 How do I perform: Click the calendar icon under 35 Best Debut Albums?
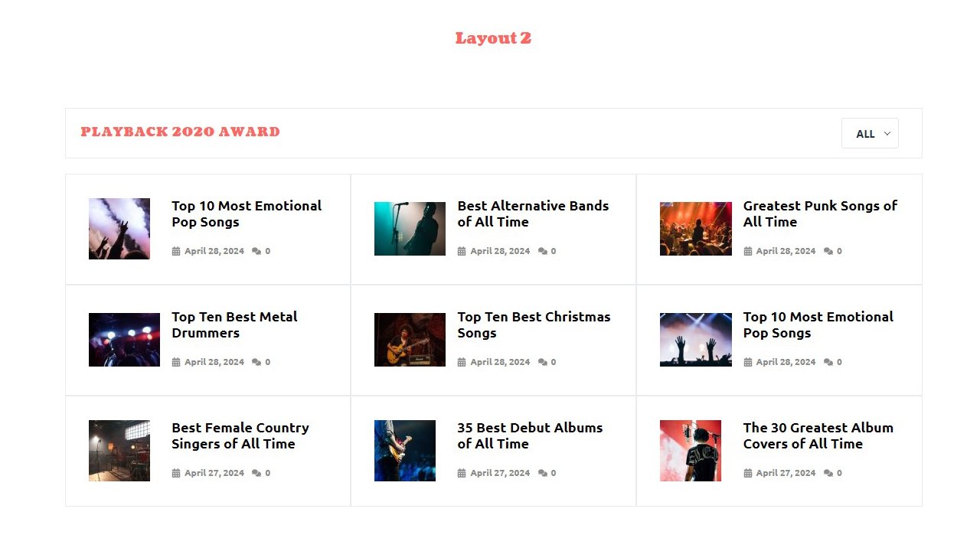[462, 473]
